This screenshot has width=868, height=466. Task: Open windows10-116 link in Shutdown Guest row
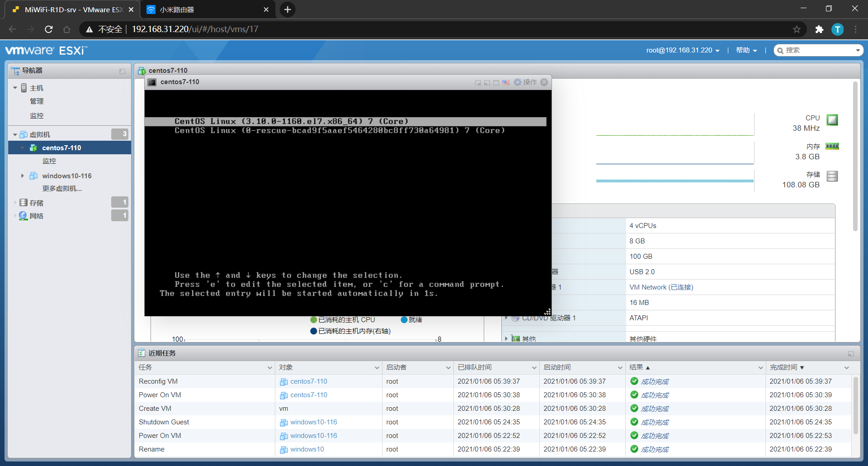point(314,422)
